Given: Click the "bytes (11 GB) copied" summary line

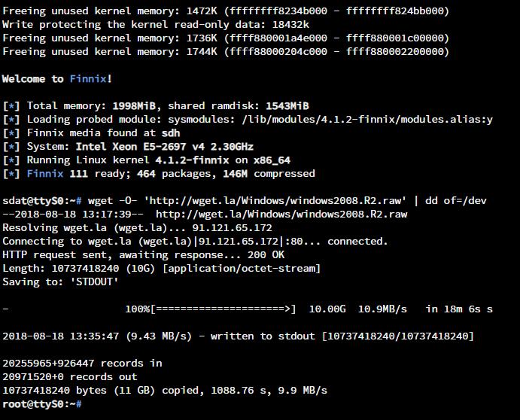Looking at the screenshot, I should 165,391.
